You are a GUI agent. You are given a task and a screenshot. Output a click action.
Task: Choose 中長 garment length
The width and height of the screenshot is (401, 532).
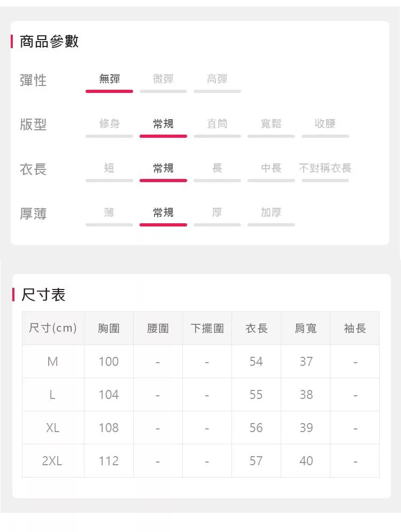[271, 168]
